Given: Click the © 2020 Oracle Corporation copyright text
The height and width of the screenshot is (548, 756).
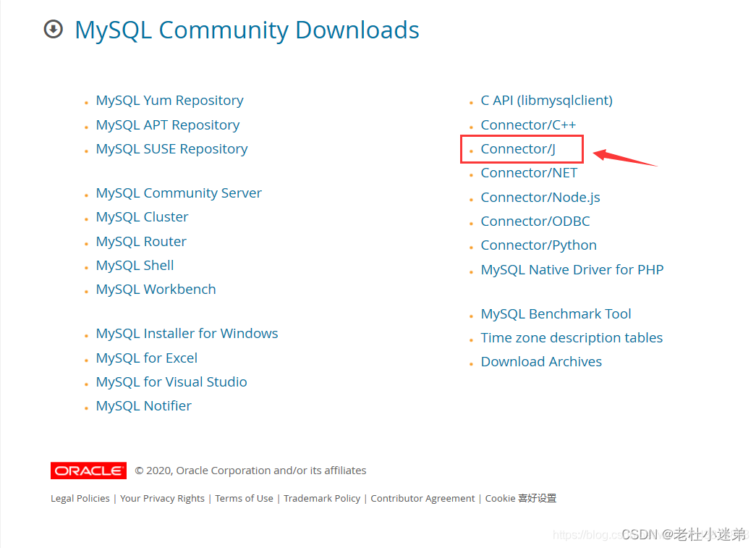Looking at the screenshot, I should tap(250, 471).
